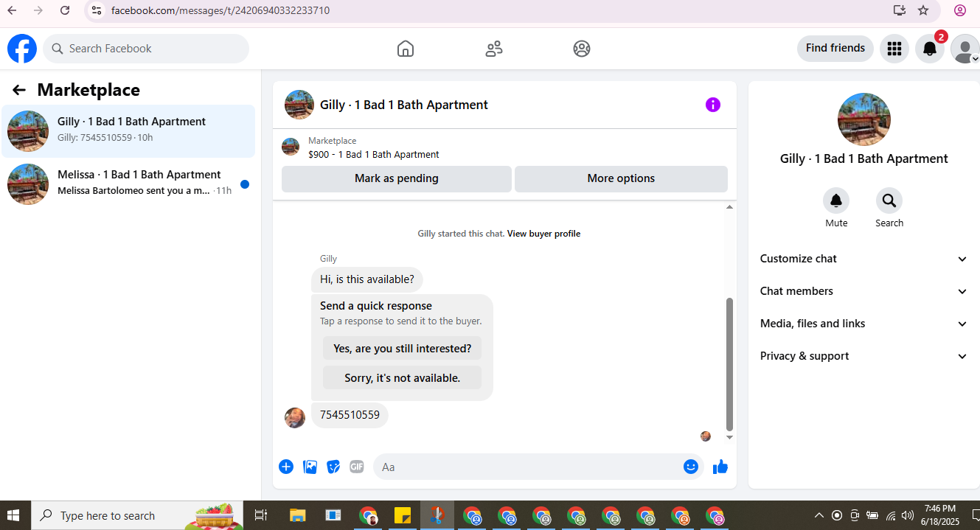Screen dimensions: 980x530
Task: Bookmark this page with the star icon
Action: point(923,10)
